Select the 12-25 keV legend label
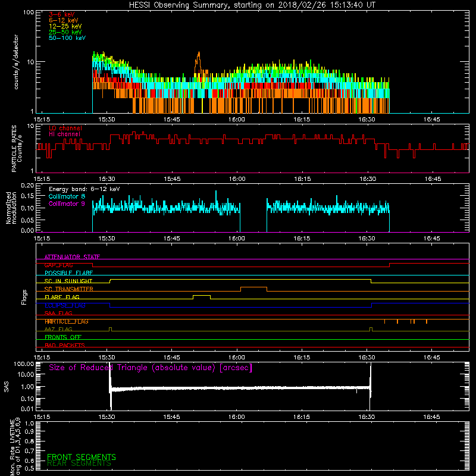This screenshot has width=476, height=476. [x=65, y=26]
